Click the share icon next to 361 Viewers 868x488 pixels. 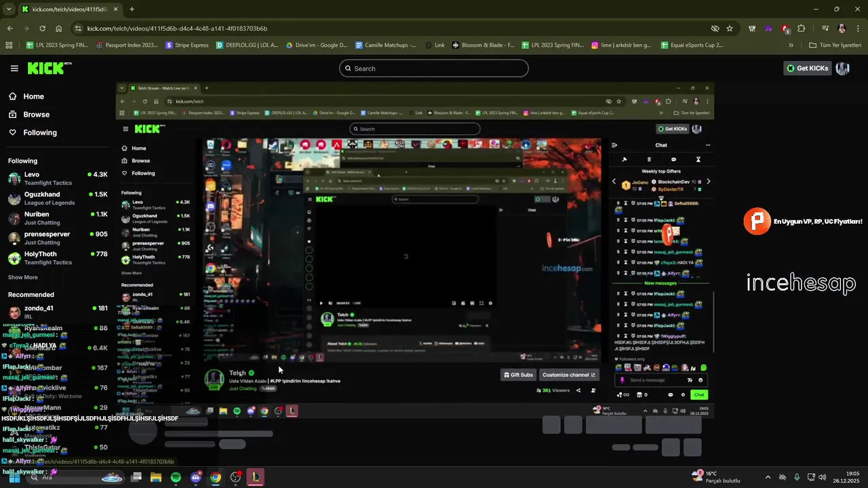click(578, 390)
